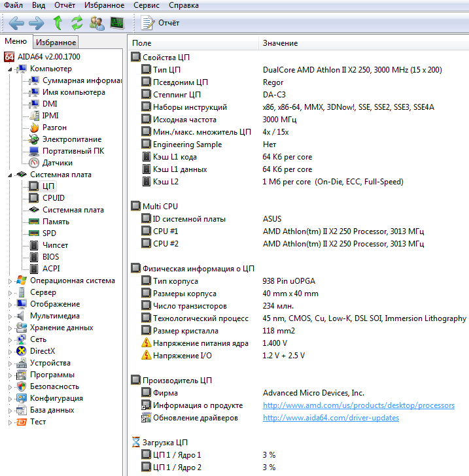
Task: Select the Тип ЦП row
Action: pyautogui.click(x=299, y=70)
